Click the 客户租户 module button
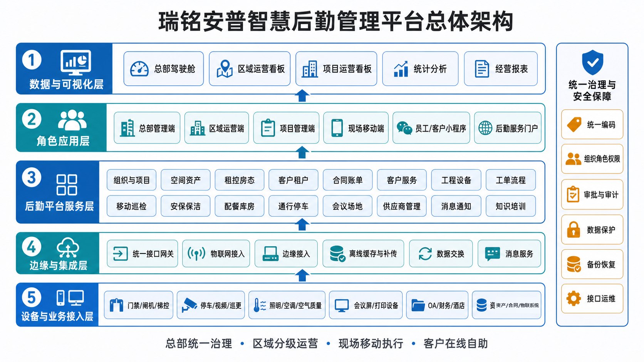 293,180
